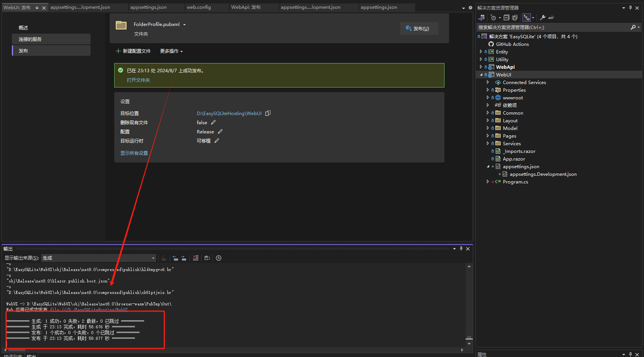Open Properties wrench in Solution Explorer toolbar
The width and height of the screenshot is (644, 357).
(x=542, y=18)
